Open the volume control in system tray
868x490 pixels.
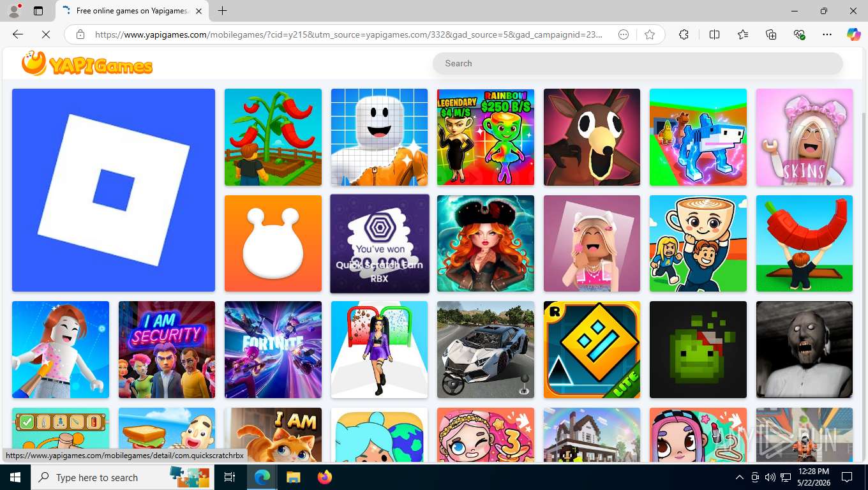(x=770, y=477)
